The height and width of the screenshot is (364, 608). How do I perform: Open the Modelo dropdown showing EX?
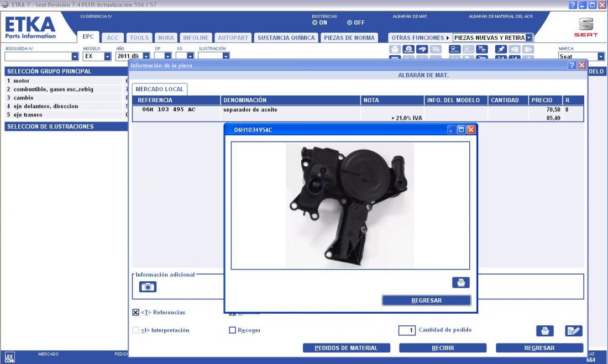click(107, 56)
